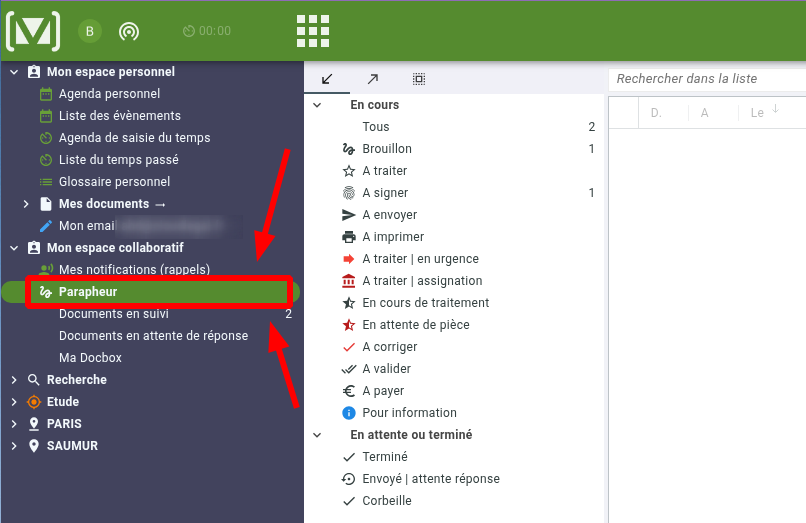
Task: Click the select-all dotted square icon
Action: 418,79
